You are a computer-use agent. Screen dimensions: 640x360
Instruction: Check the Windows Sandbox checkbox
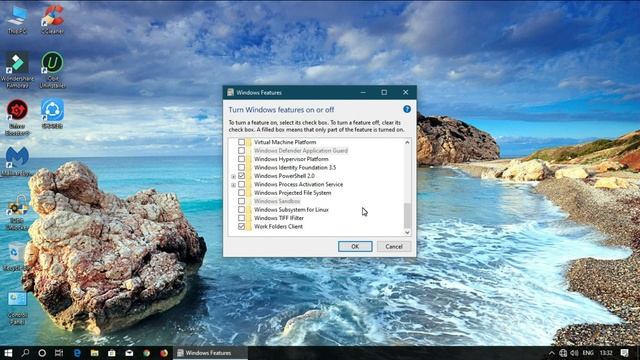[x=241, y=201]
